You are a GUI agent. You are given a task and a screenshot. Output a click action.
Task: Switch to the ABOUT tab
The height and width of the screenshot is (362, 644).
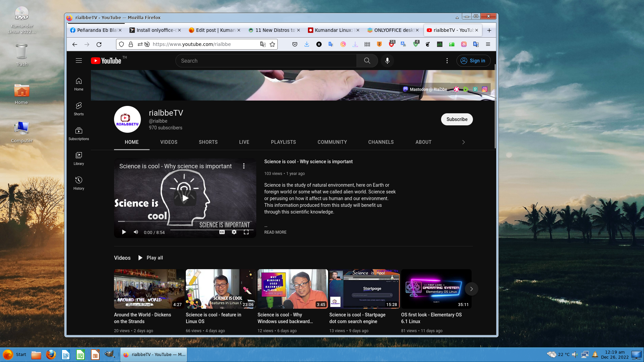click(424, 142)
